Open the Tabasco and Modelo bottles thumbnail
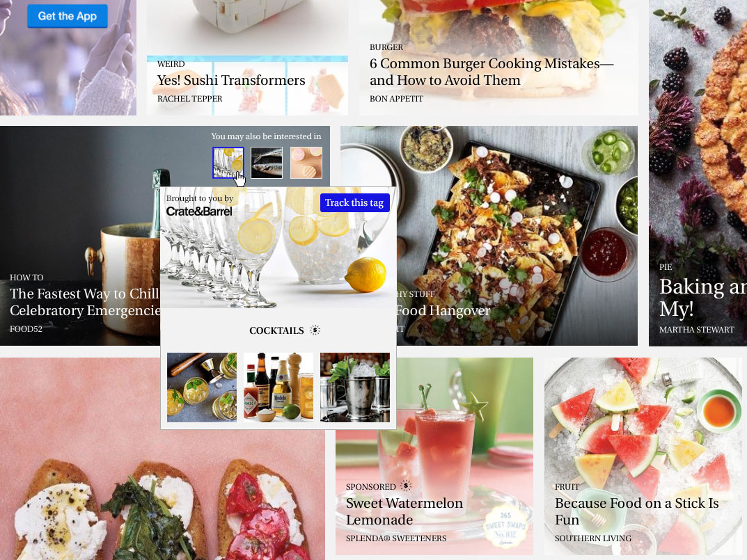Image resolution: width=747 pixels, height=560 pixels. (278, 387)
